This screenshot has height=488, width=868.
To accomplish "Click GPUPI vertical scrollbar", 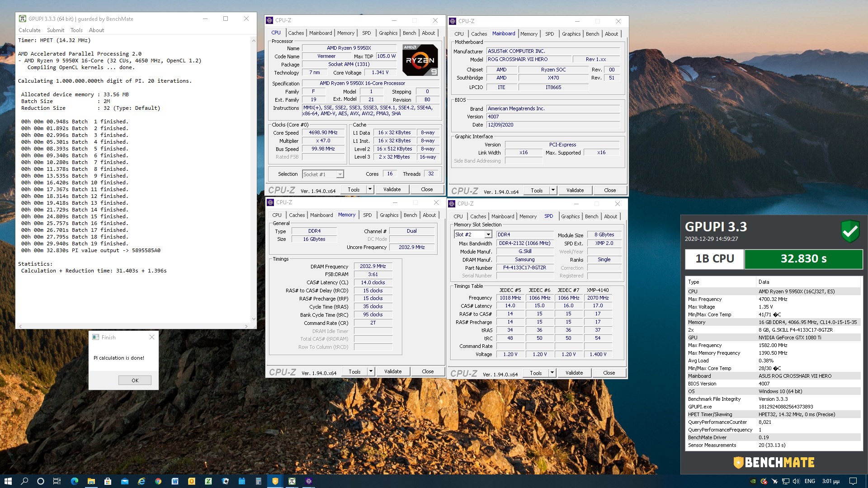I will click(253, 180).
